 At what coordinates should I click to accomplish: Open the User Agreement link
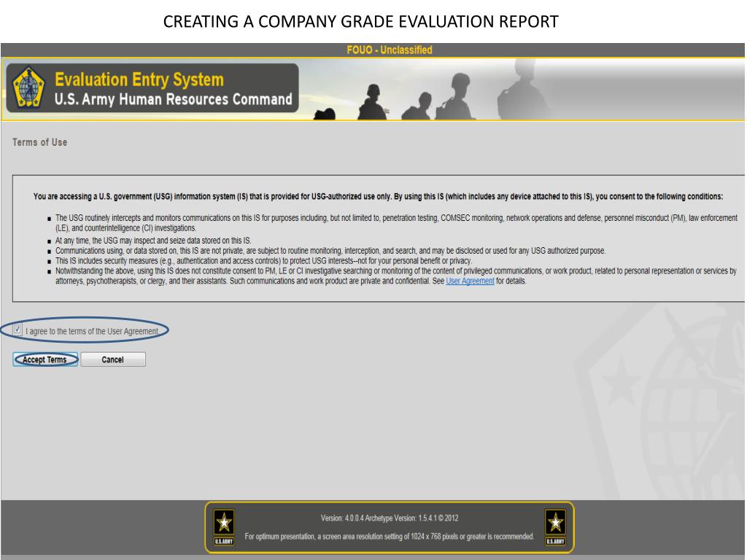click(470, 281)
